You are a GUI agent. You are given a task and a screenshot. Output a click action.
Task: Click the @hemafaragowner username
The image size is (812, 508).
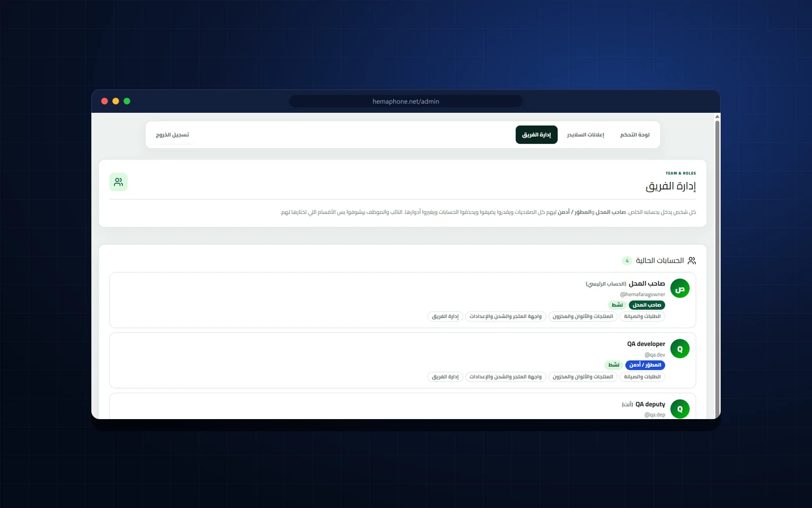click(642, 294)
